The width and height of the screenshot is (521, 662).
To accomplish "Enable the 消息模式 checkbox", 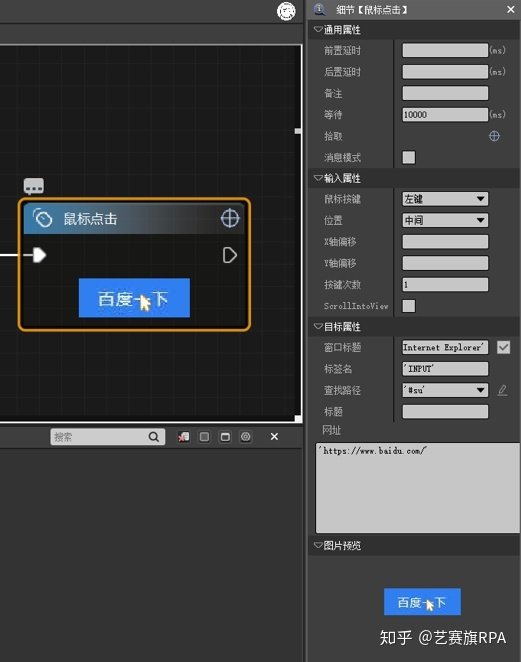I will coord(409,157).
